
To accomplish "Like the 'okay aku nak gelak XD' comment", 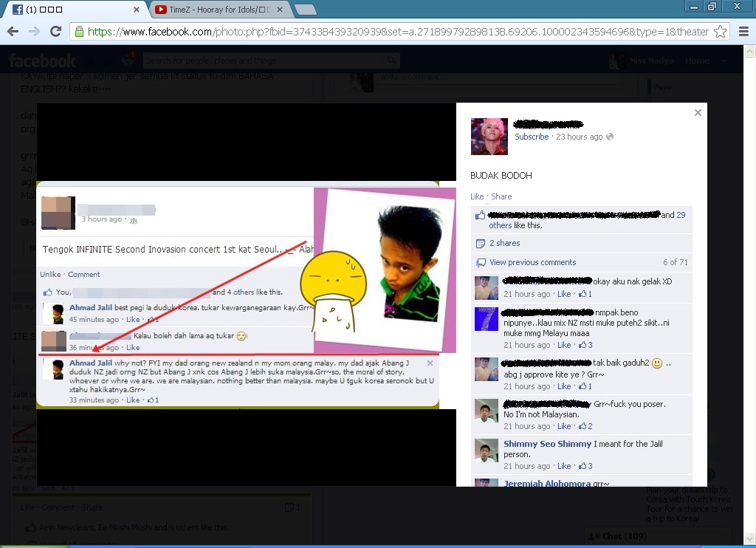I will pos(564,294).
